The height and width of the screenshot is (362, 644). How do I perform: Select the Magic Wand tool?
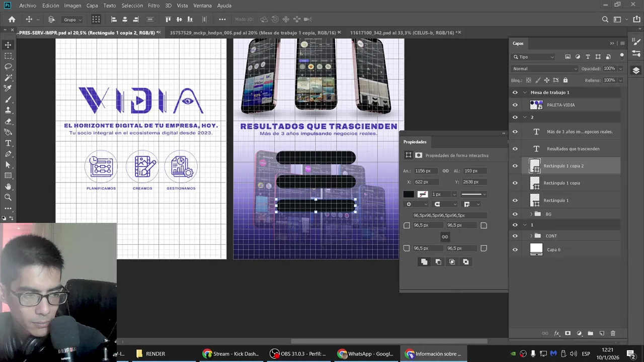point(8,77)
